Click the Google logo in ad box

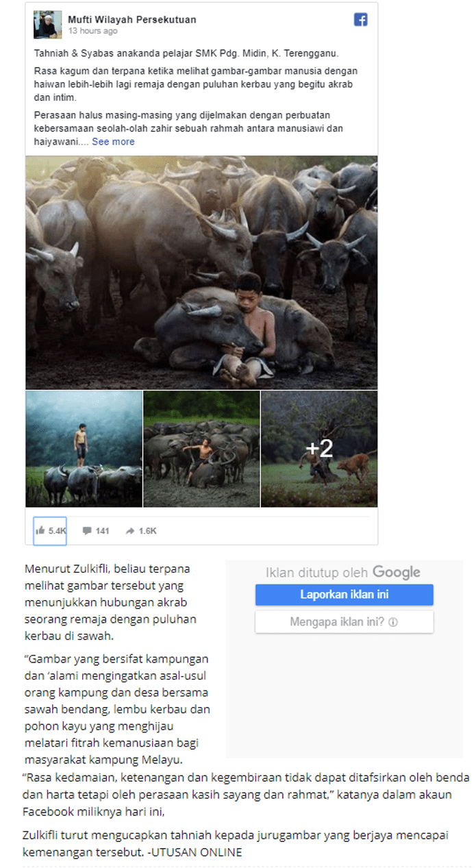point(397,572)
